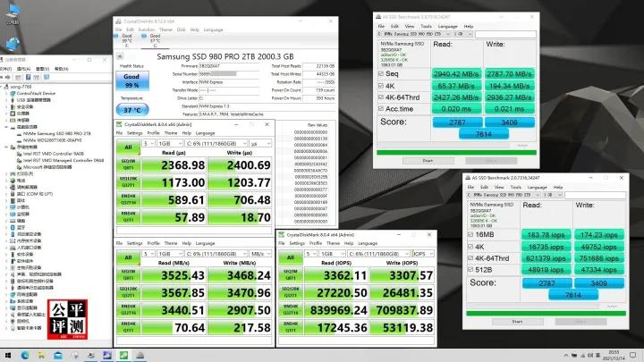The image size is (644, 362).
Task: Click the Device Manager forward arrow toolbar icon
Action: [x=8, y=77]
